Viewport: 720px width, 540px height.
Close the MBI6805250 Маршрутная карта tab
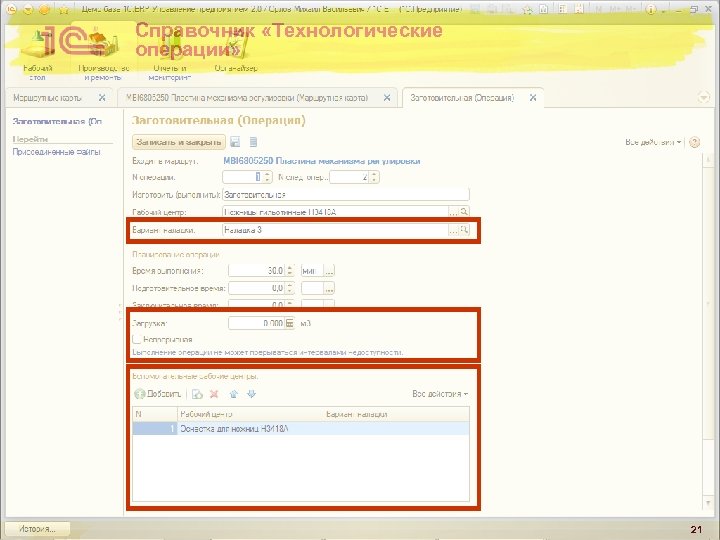387,98
